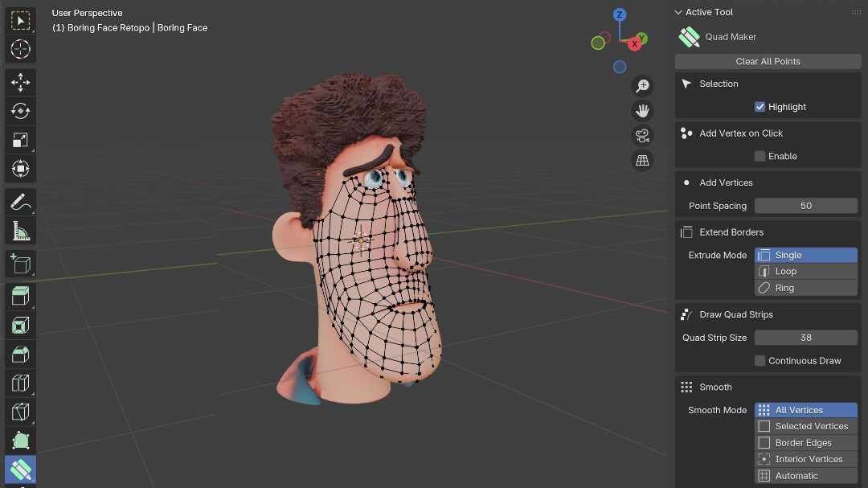The image size is (868, 488).
Task: Click the "User Perspective" viewport label
Action: pos(87,13)
